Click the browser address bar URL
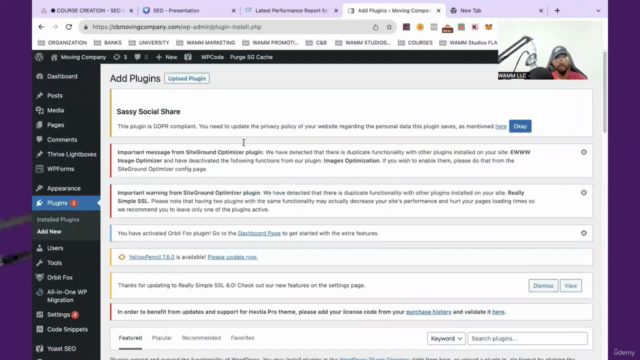This screenshot has height=360, width=640. pyautogui.click(x=177, y=27)
